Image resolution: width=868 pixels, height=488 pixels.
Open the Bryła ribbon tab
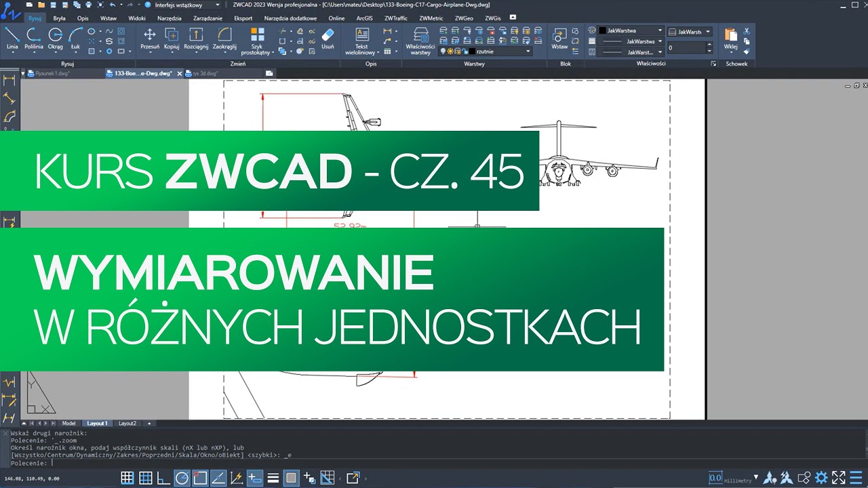click(59, 18)
